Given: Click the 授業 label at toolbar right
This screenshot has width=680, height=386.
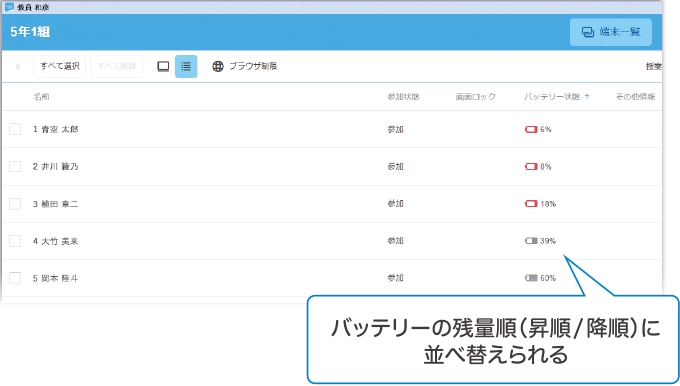Looking at the screenshot, I should point(654,66).
